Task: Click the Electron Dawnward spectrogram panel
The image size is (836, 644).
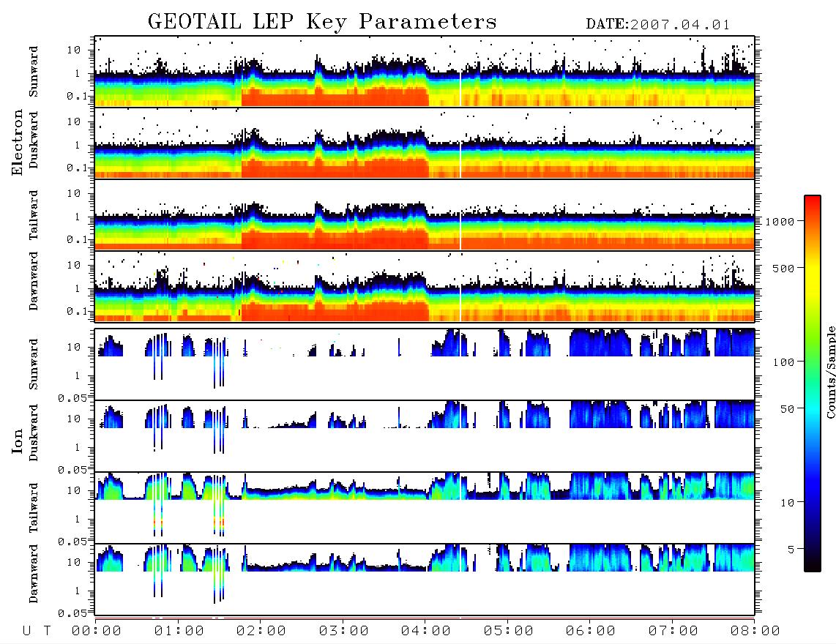Action: click(425, 286)
